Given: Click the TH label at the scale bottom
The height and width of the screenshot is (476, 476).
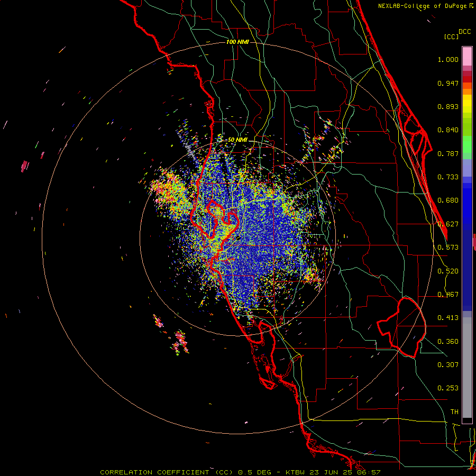Looking at the screenshot, I should pos(454,412).
